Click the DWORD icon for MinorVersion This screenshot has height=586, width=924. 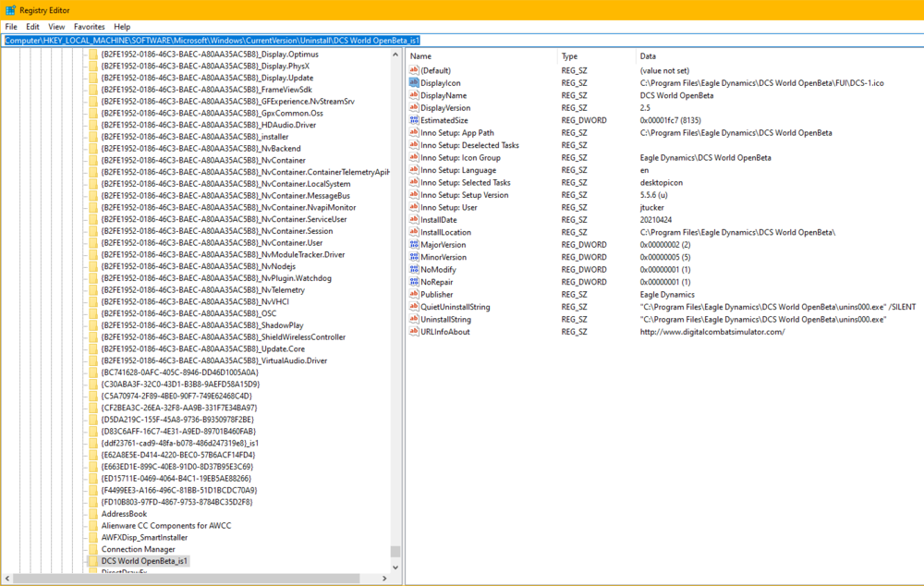click(x=414, y=257)
